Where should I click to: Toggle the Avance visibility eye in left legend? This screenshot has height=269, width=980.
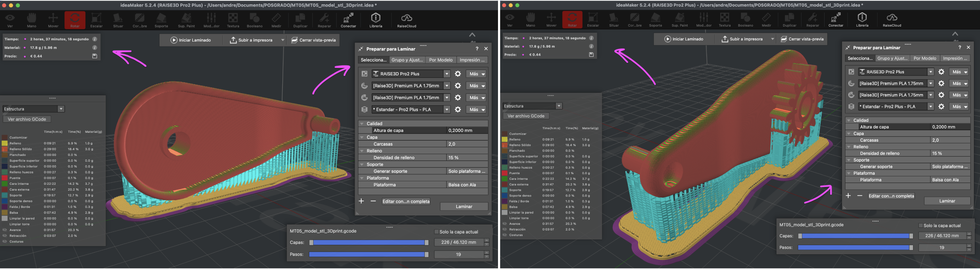click(5, 230)
